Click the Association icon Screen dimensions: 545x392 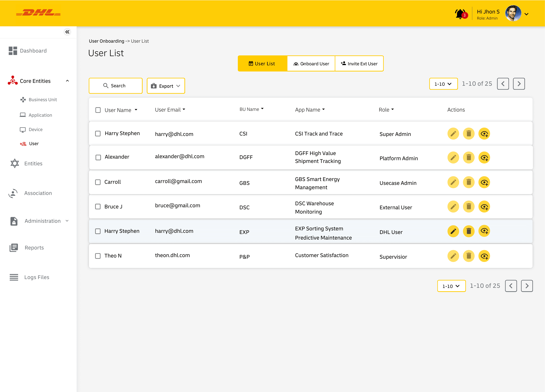[x=13, y=193]
